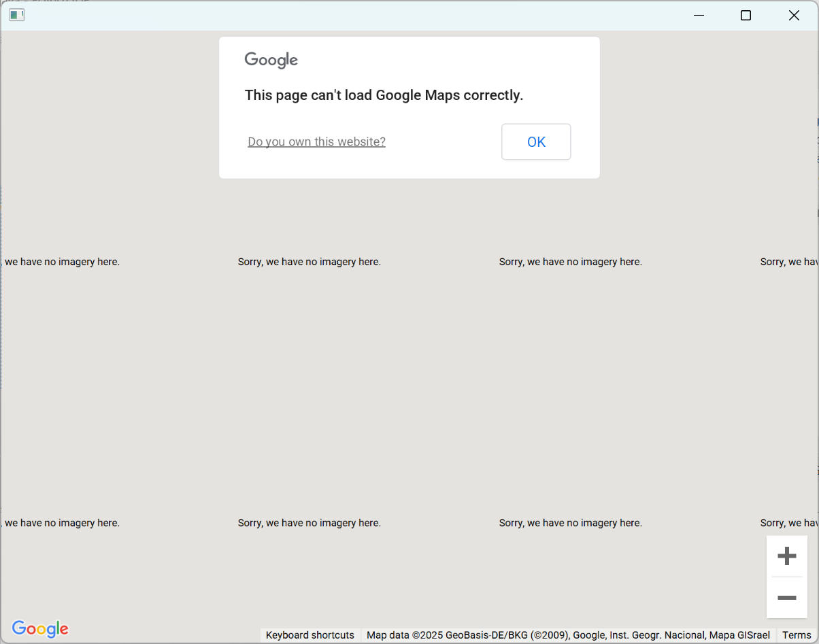This screenshot has width=819, height=644.
Task: Open the Terms link in map footer
Action: click(x=796, y=635)
